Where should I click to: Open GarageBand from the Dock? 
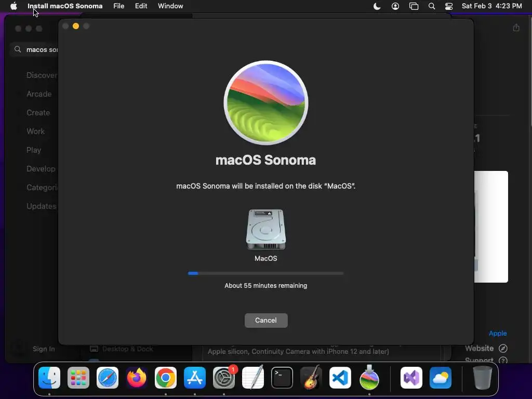point(311,378)
